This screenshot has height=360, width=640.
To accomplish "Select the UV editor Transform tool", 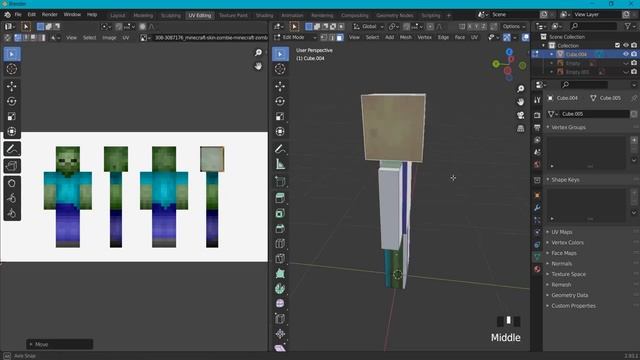I will (12, 131).
